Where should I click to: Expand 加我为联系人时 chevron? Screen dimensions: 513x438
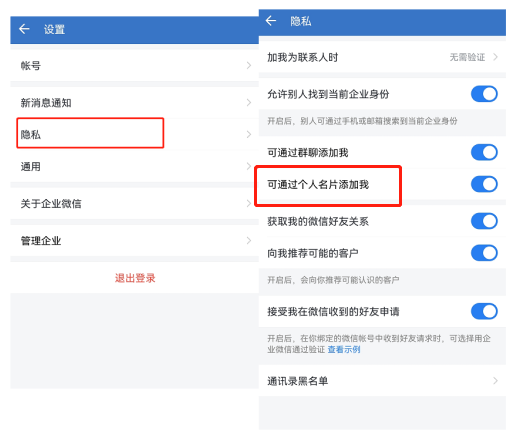(x=495, y=57)
